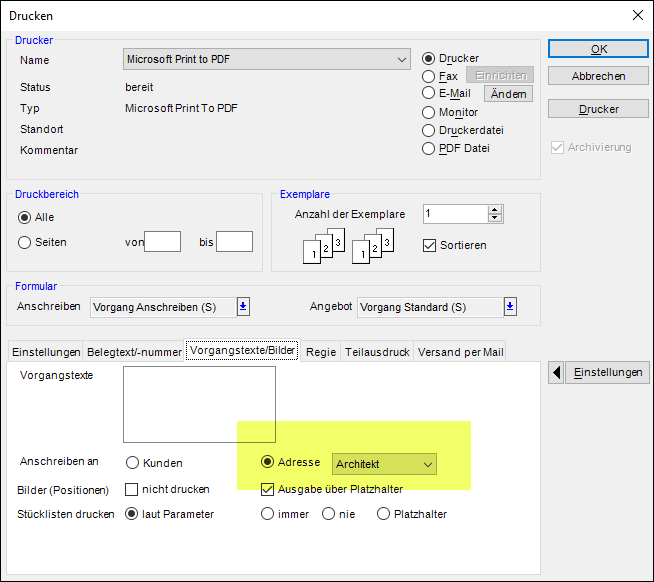Click the Abbrechen button
Viewport: 654px width, 582px height.
(598, 76)
